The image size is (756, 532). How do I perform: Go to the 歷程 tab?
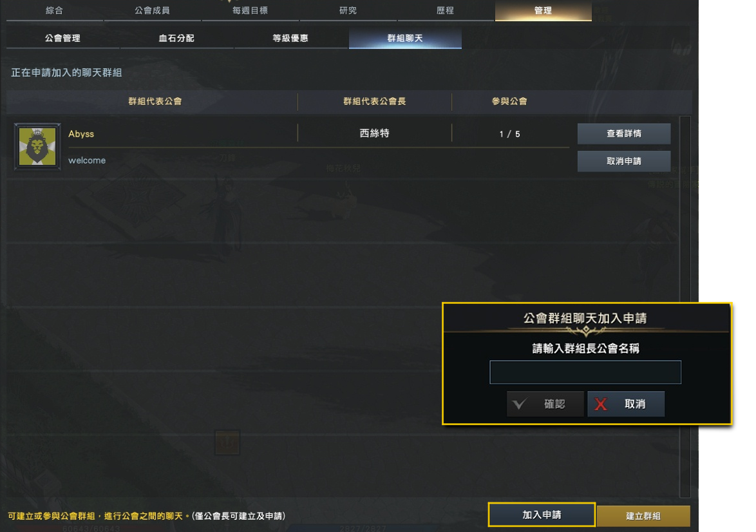coord(446,10)
